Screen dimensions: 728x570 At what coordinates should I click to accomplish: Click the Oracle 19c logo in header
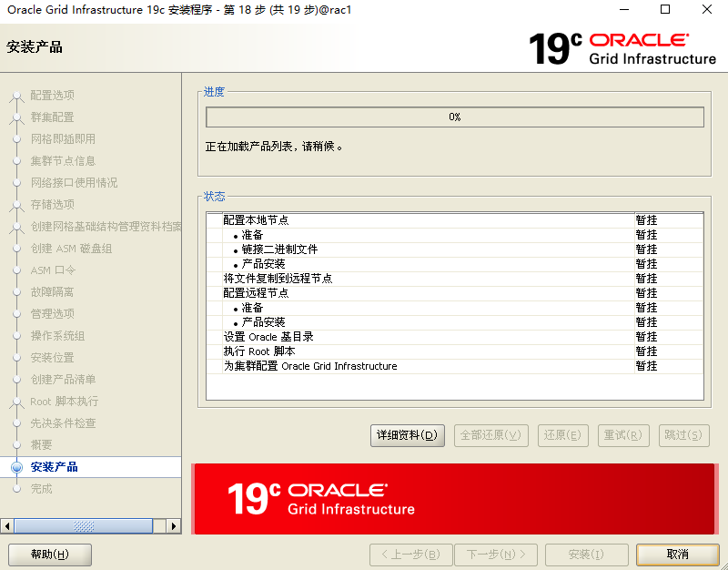pos(622,48)
